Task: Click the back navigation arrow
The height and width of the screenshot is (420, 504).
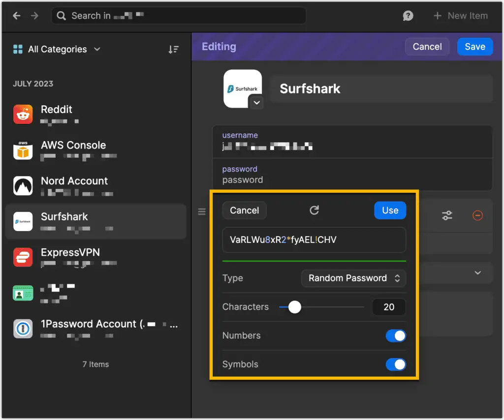Action: [17, 16]
